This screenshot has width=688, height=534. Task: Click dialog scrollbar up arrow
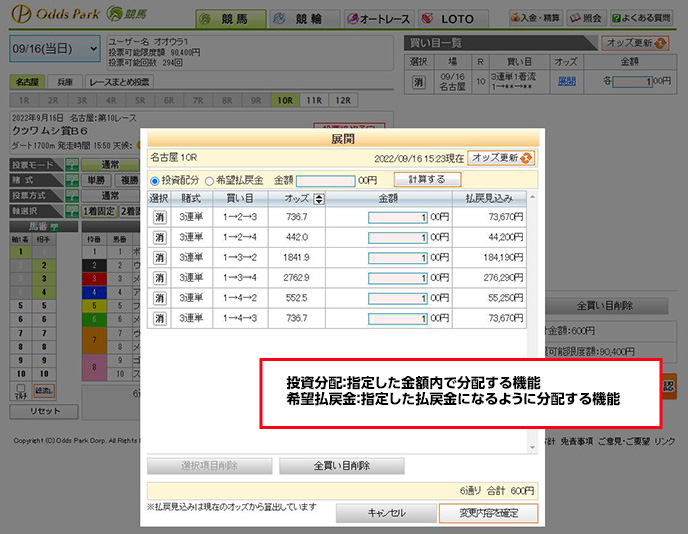532,197
